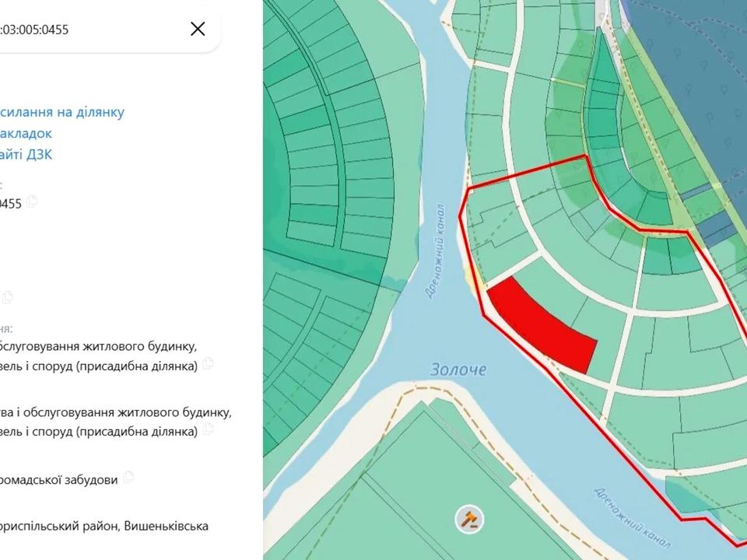Click the vertical 'Дренажний канал' label above Золоче
The height and width of the screenshot is (560, 747).
434,250
